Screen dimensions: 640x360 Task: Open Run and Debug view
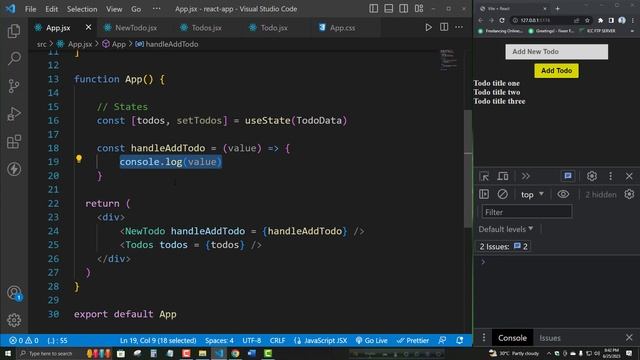click(x=14, y=114)
